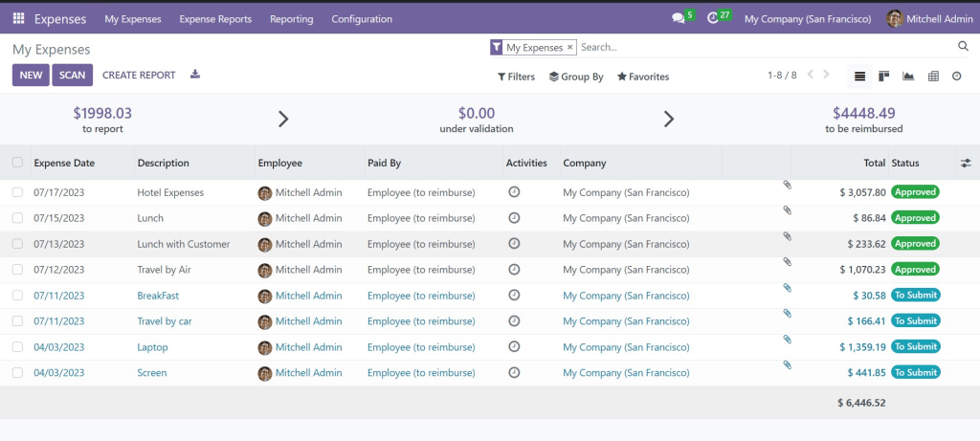Click the Create Report button
This screenshot has height=441, width=980.
coord(139,75)
